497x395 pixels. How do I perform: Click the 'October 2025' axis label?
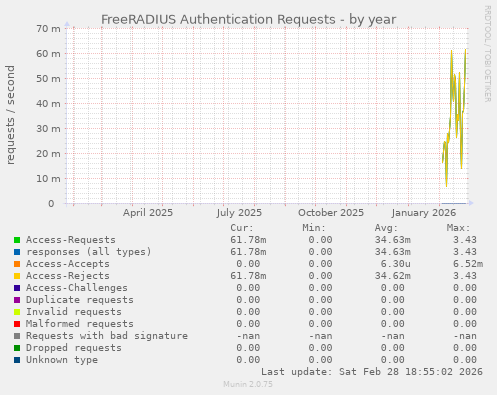331,213
